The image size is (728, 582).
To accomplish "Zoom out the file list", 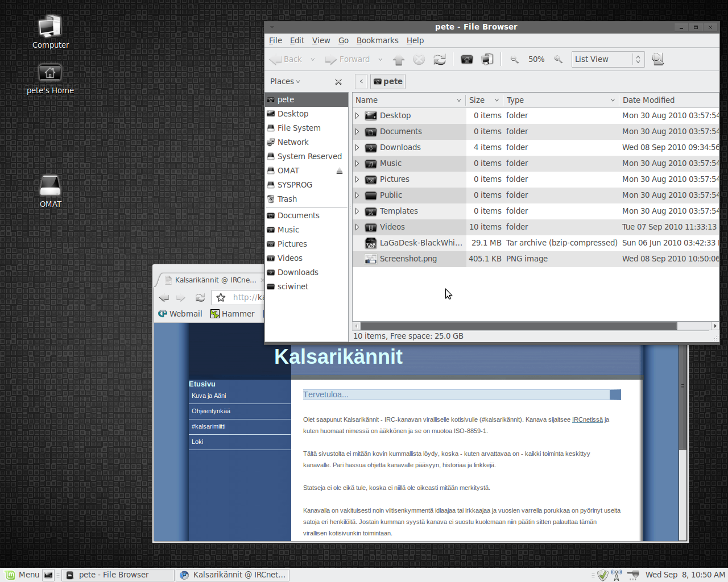I will click(514, 60).
